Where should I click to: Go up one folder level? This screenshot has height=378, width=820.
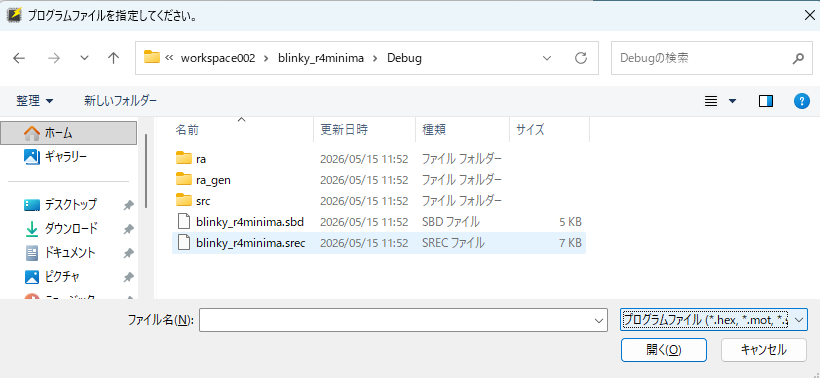pos(113,58)
